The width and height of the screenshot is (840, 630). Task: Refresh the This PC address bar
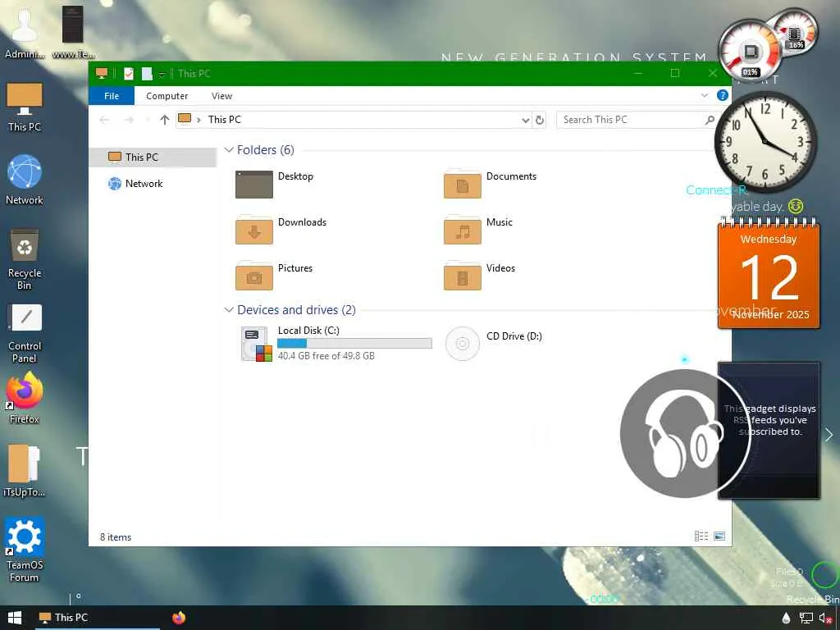540,120
